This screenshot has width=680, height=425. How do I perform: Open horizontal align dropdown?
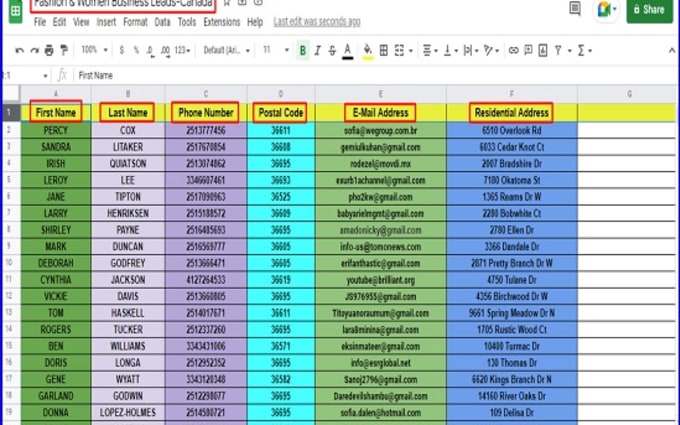430,51
